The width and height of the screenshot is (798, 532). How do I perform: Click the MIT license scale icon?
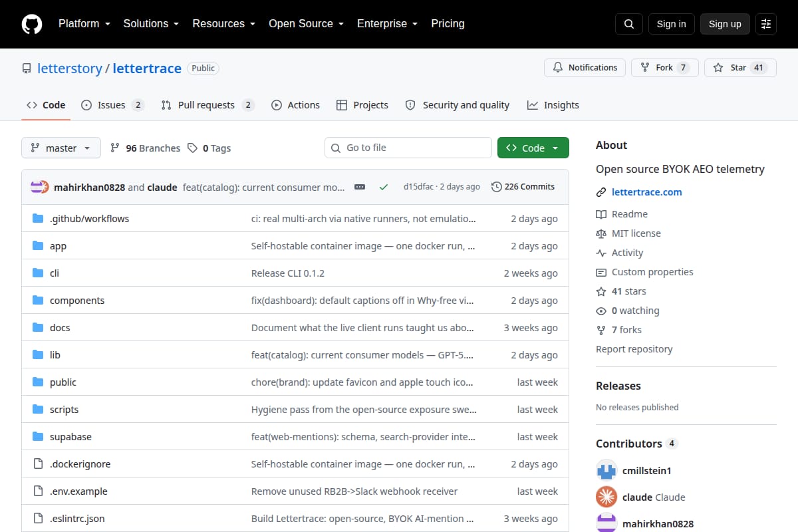[601, 233]
